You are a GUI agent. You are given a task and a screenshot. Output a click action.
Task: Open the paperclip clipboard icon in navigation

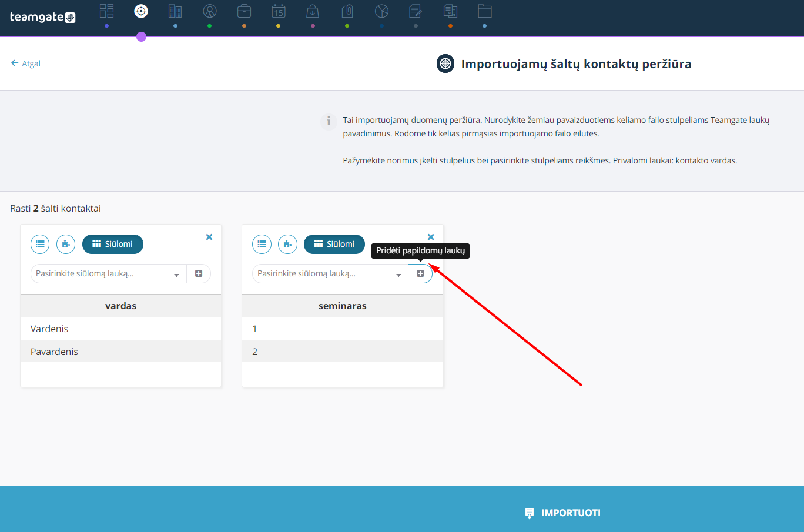tap(347, 11)
